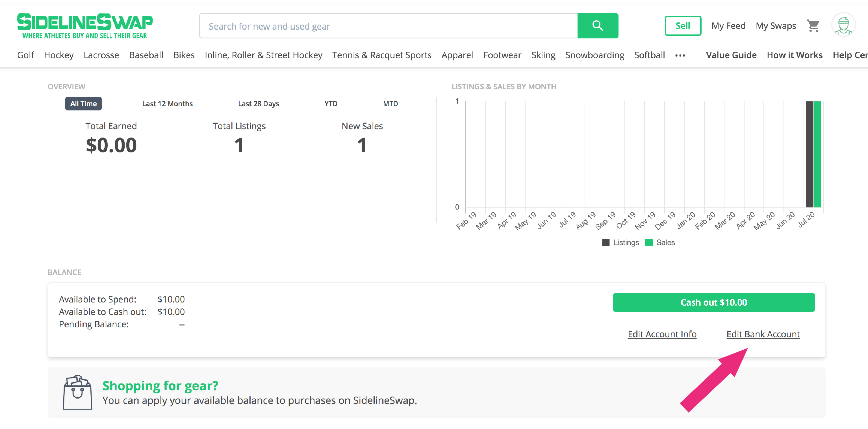
Task: Click Cash out $10.00 button
Action: (x=714, y=302)
